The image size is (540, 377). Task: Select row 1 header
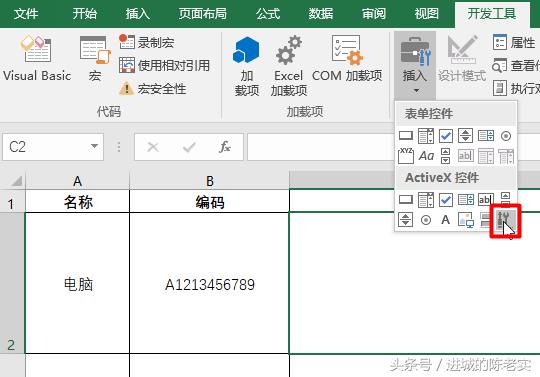point(12,201)
